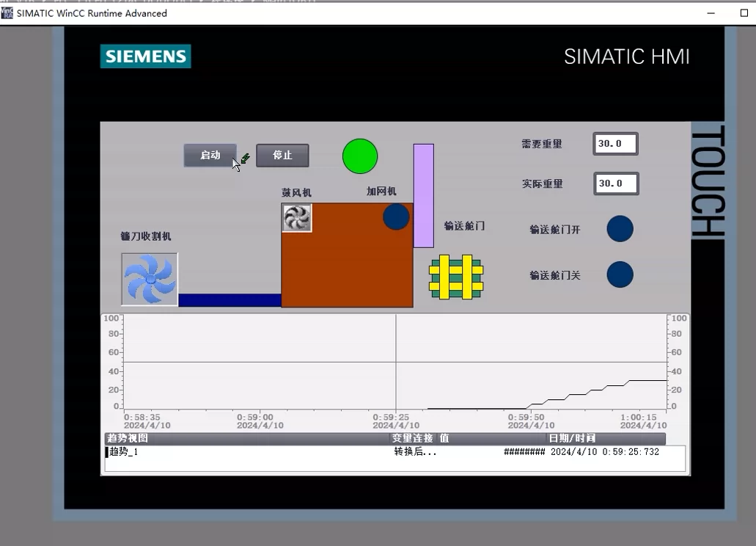This screenshot has height=546, width=756.
Task: Click the 输送舱门关 indicator lamp
Action: [620, 274]
